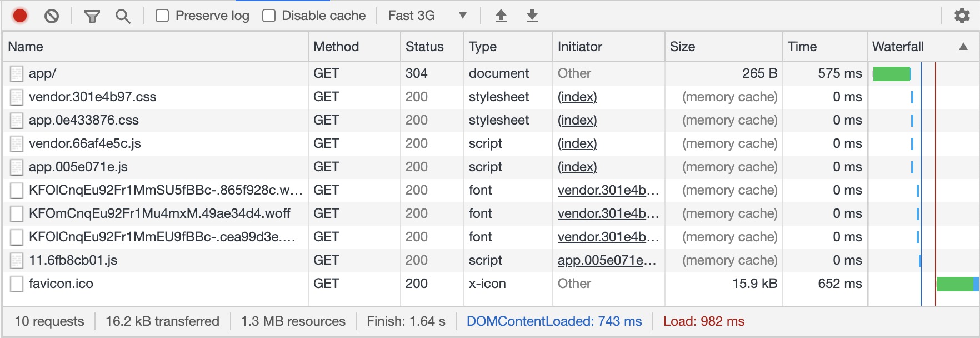Screen dimensions: 980x338
Task: Click the 10 requests summary text
Action: pos(49,321)
